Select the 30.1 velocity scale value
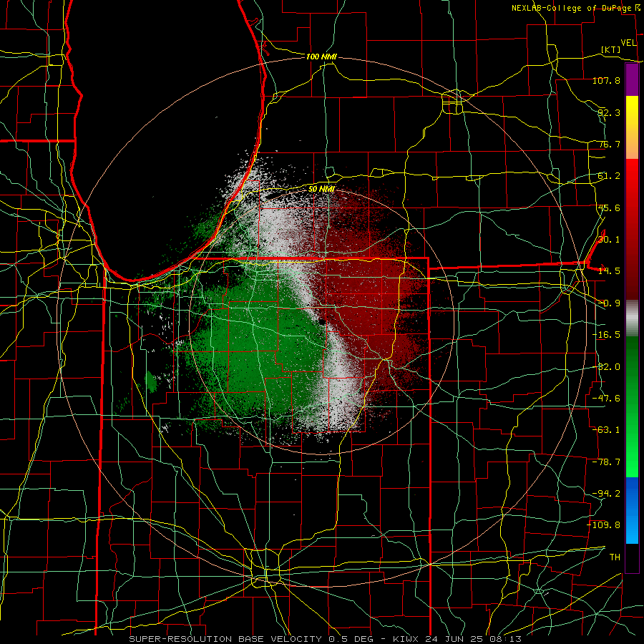 609,240
